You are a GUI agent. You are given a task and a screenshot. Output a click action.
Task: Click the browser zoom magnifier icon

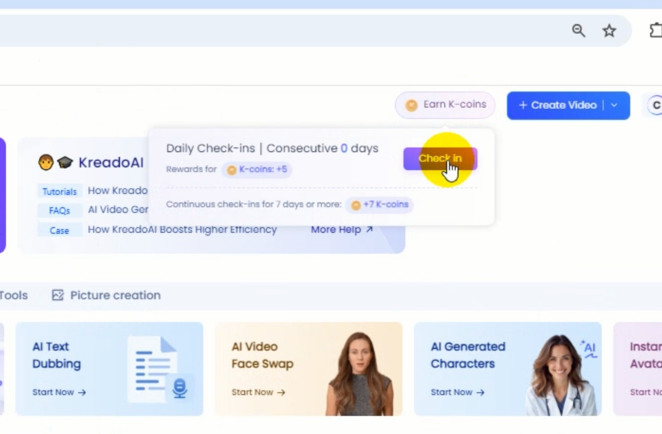pos(578,30)
